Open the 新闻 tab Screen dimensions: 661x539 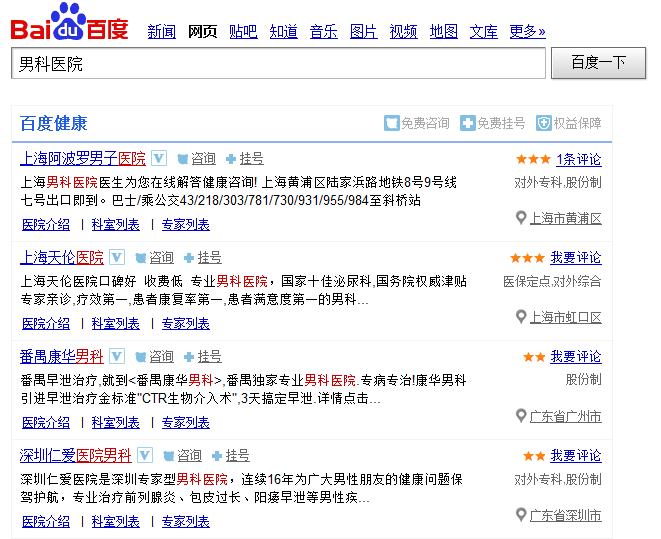161,32
